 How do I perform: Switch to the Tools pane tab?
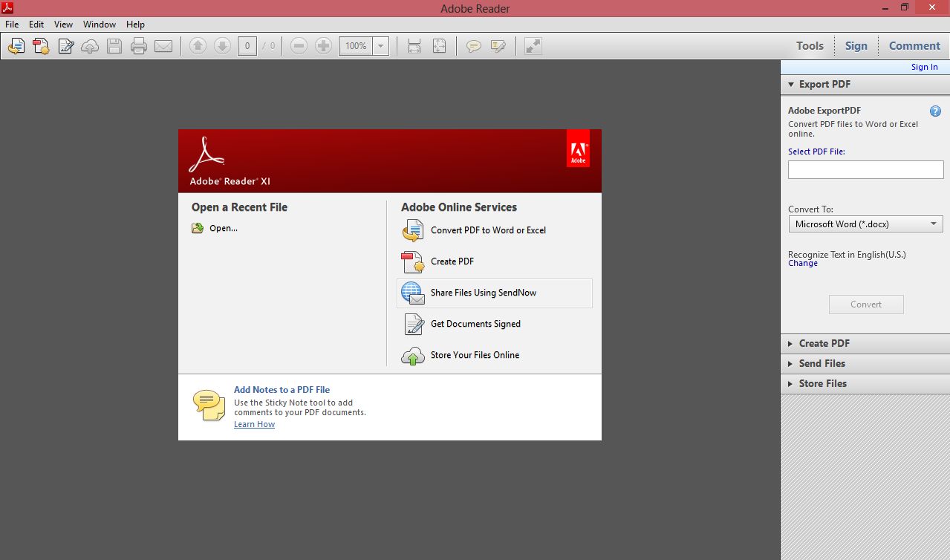click(x=810, y=46)
